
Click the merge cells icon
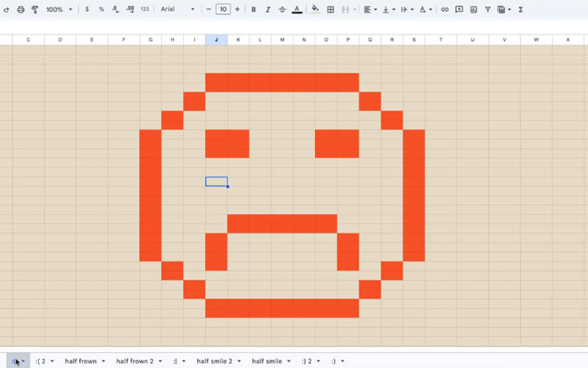coord(345,10)
